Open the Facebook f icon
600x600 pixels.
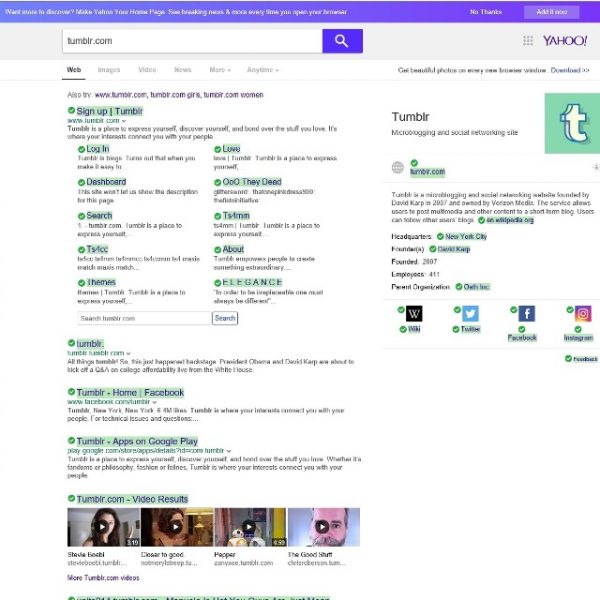(x=527, y=313)
